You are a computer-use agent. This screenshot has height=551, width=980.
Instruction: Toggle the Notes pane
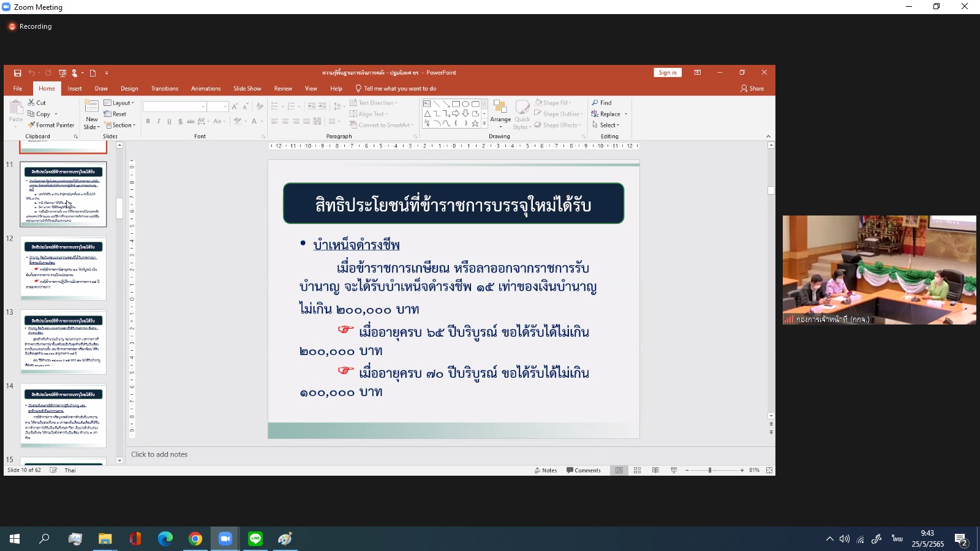click(546, 470)
